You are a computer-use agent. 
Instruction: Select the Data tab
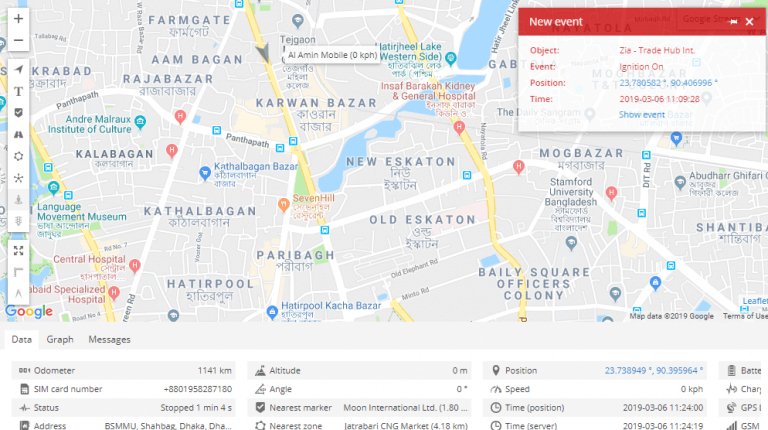coord(22,339)
